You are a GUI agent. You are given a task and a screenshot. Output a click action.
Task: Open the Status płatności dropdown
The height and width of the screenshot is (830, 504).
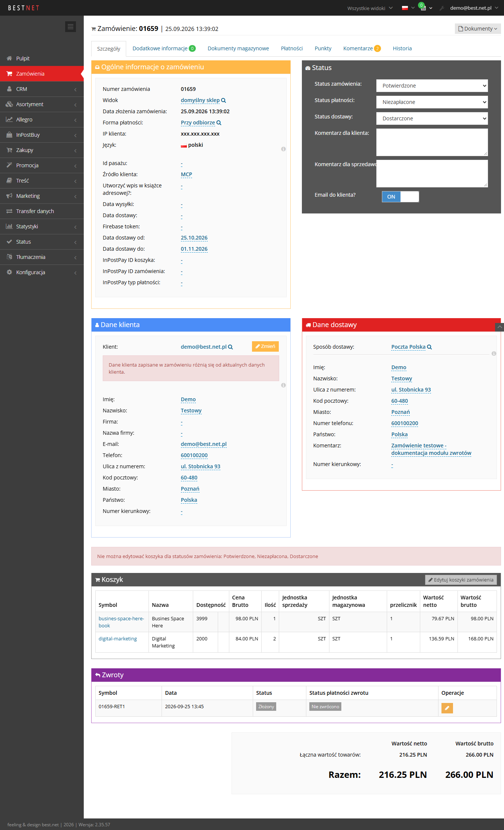[432, 102]
